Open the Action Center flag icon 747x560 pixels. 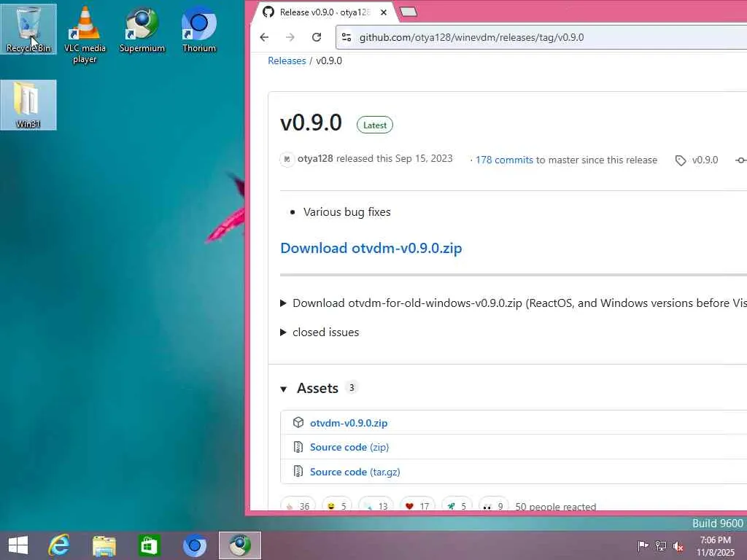point(643,545)
